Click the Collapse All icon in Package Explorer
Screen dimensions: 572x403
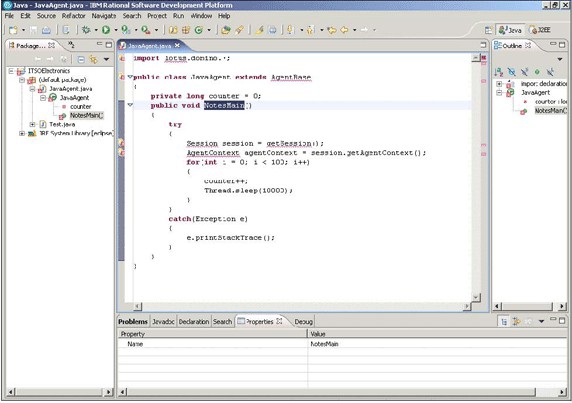[81, 59]
